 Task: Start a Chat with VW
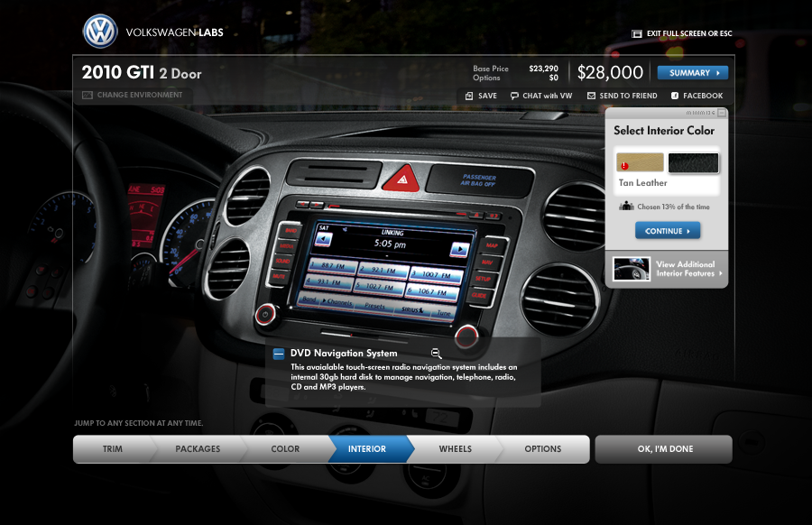(541, 96)
